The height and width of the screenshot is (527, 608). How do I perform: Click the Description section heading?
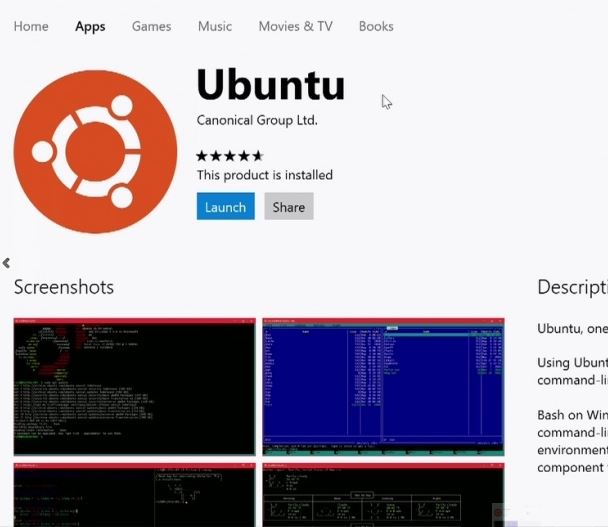[x=572, y=288]
